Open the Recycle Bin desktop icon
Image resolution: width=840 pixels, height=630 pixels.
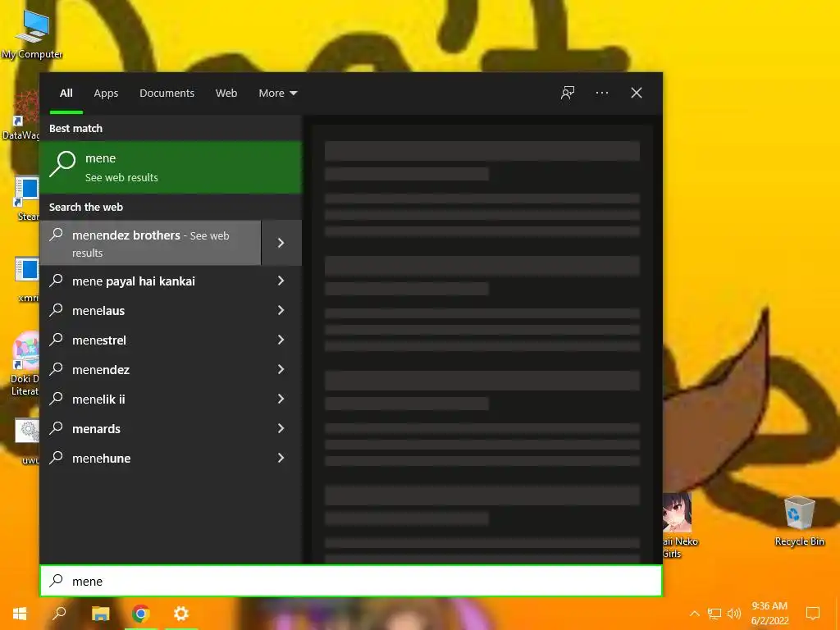coord(799,521)
